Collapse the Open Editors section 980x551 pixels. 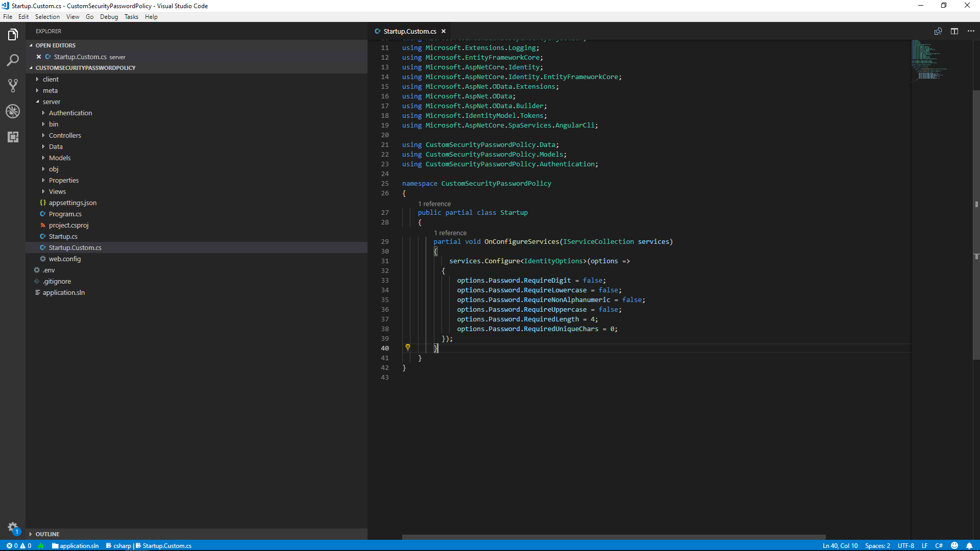pyautogui.click(x=197, y=45)
